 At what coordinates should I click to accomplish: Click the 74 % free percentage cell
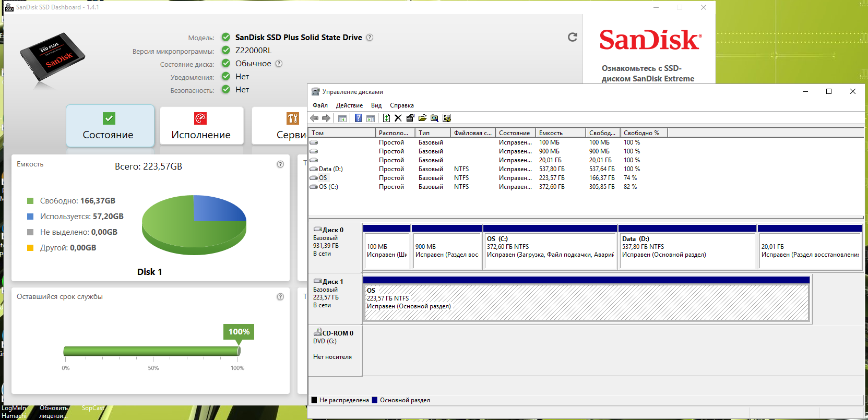point(631,178)
